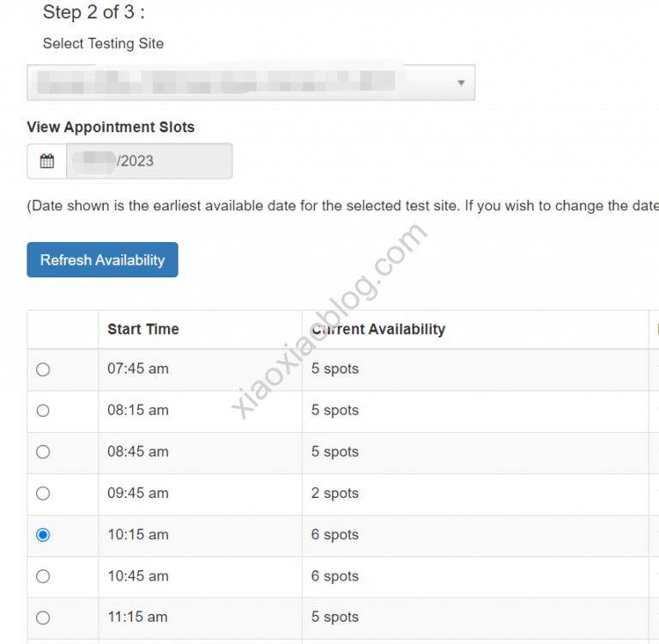Screen dimensions: 659x644
Task: Select the 08:15 am radio button
Action: pyautogui.click(x=43, y=410)
